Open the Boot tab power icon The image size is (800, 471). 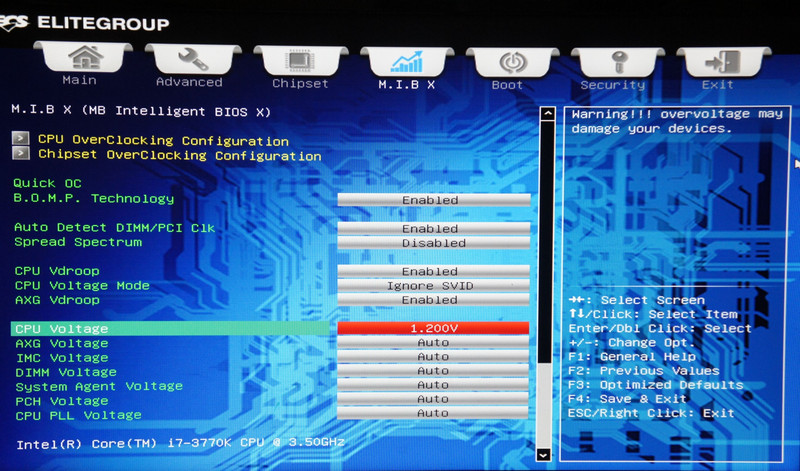[x=511, y=62]
